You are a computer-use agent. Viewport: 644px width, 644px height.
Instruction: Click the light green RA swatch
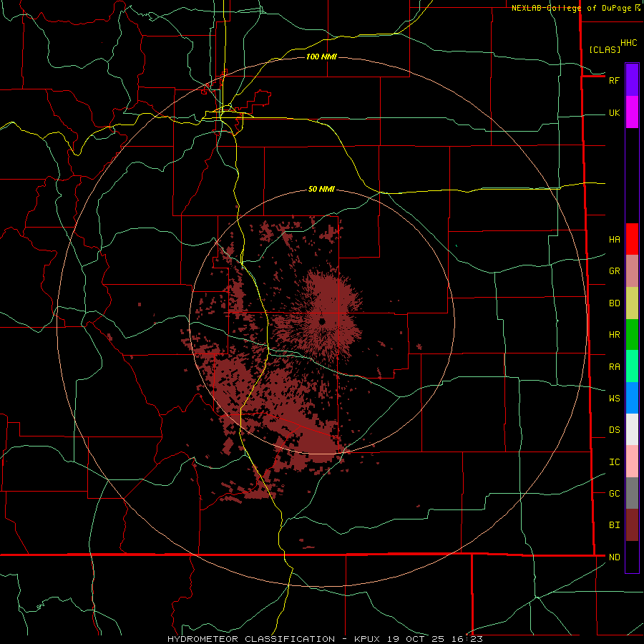pos(632,366)
